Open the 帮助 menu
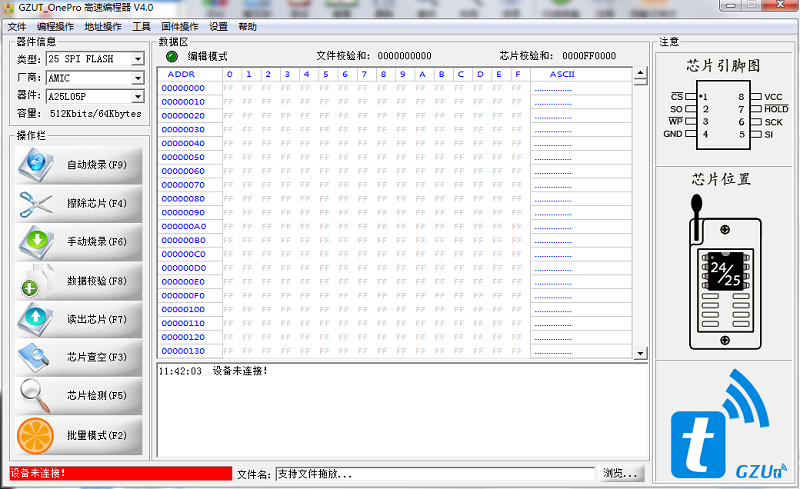The image size is (800, 489). [x=247, y=27]
